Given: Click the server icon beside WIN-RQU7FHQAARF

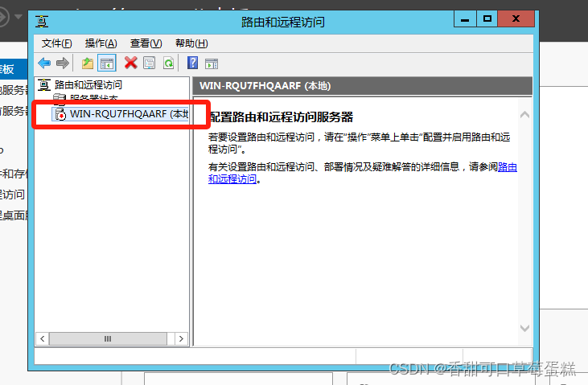Looking at the screenshot, I should (x=60, y=114).
